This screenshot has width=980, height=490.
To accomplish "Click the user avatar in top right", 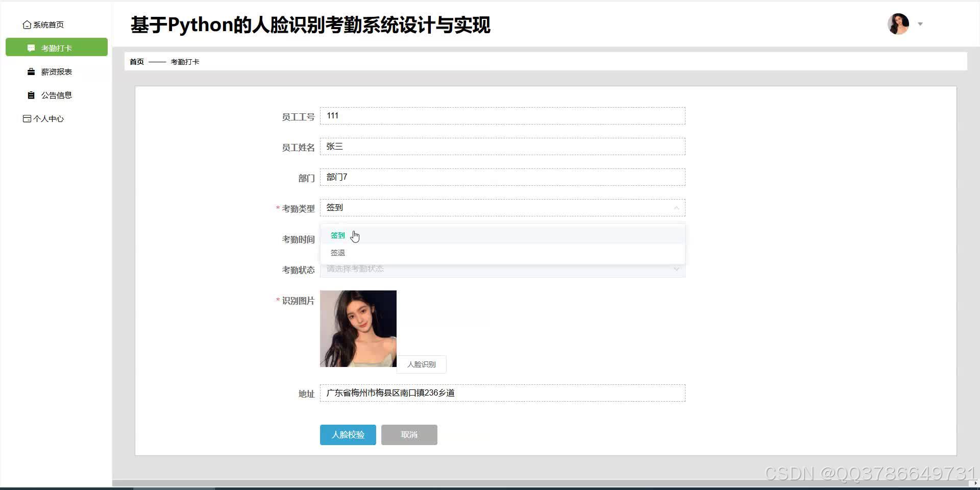I will point(898,23).
